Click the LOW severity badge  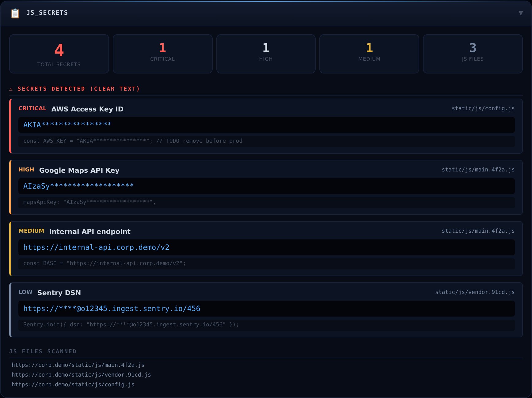pyautogui.click(x=25, y=292)
